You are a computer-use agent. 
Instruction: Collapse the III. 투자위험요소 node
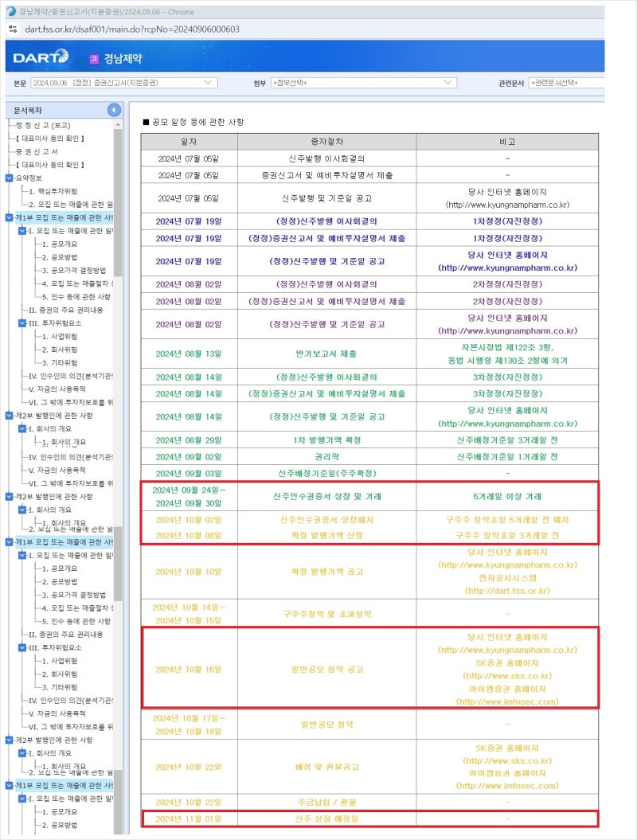click(x=21, y=322)
